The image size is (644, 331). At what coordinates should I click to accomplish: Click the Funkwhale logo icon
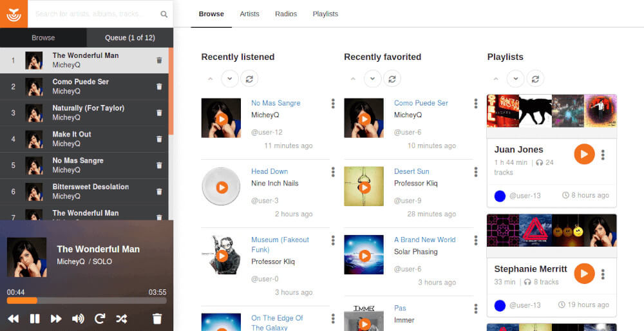tap(14, 14)
